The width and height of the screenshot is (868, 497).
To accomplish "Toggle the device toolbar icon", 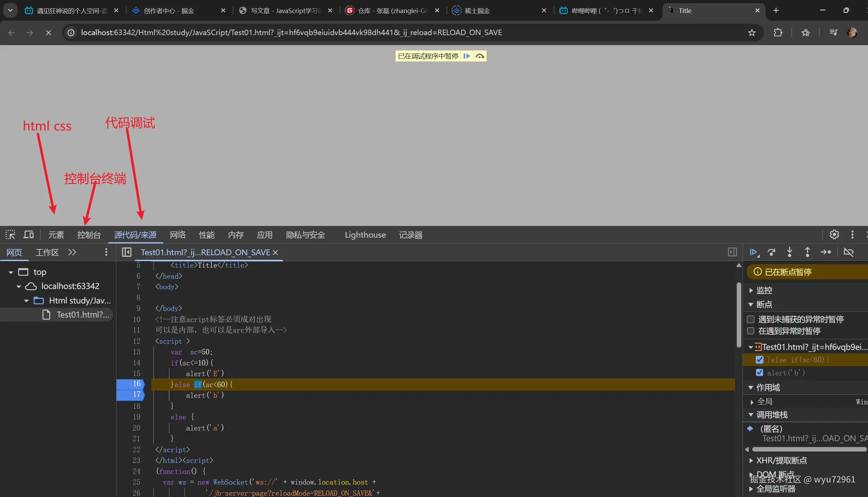I will pos(29,235).
